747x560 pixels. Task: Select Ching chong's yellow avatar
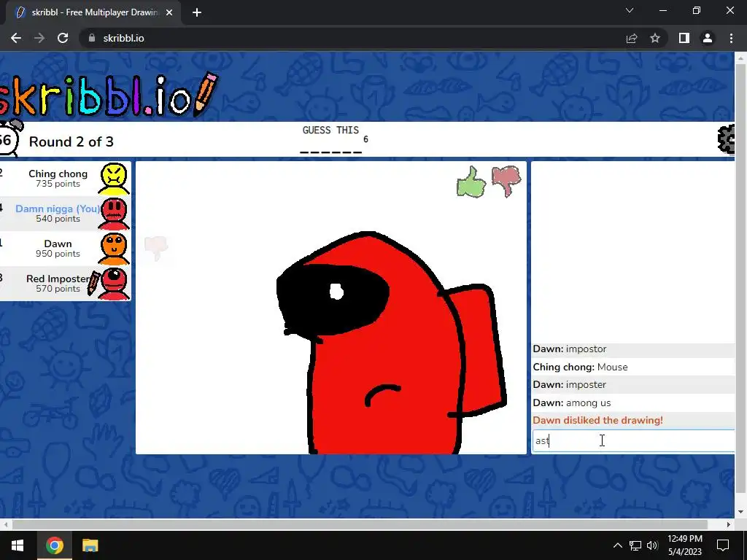click(x=114, y=179)
